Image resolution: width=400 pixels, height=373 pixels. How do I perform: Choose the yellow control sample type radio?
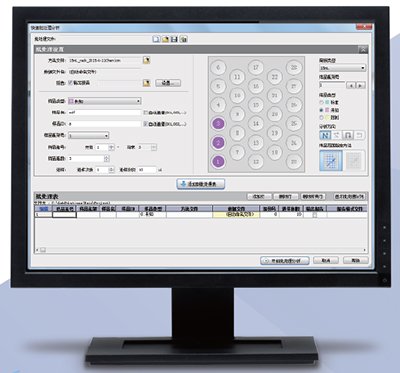[x=322, y=118]
